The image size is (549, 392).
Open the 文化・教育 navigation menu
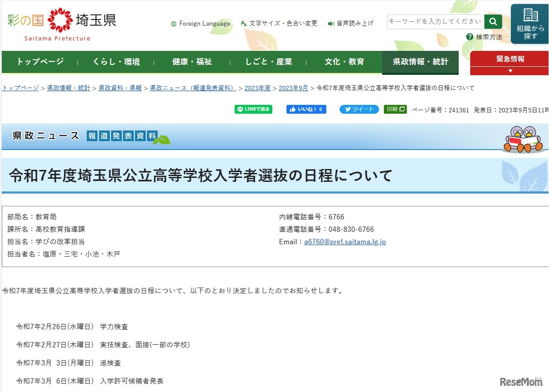(x=345, y=62)
